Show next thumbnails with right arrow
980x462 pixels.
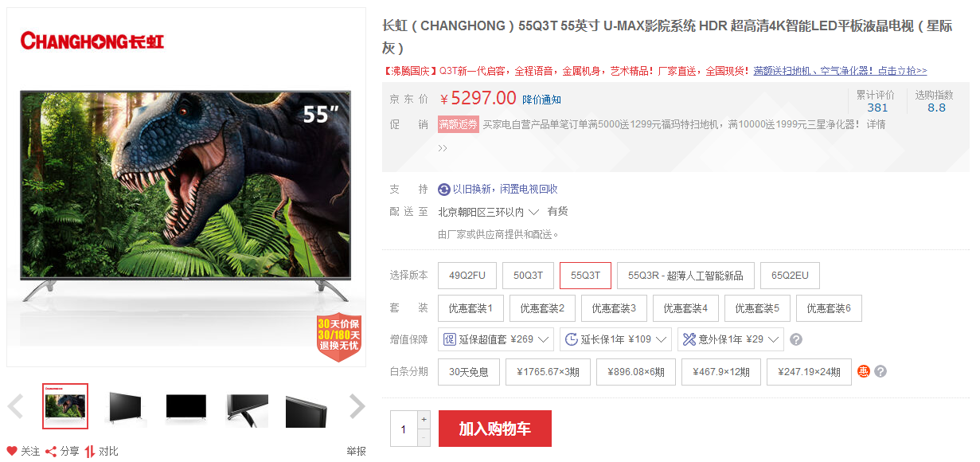[x=357, y=406]
